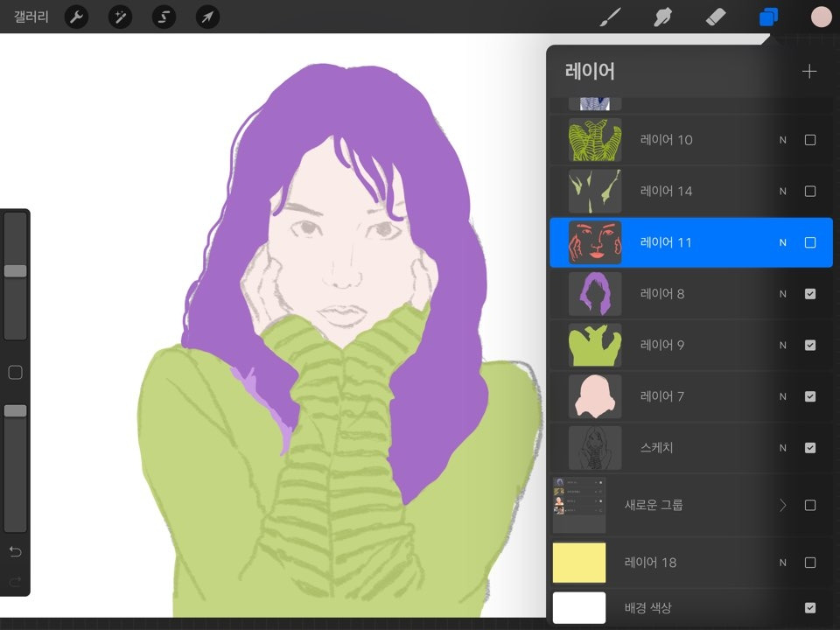This screenshot has width=840, height=630.
Task: Open blend mode via N on 레이어 9
Action: 782,345
